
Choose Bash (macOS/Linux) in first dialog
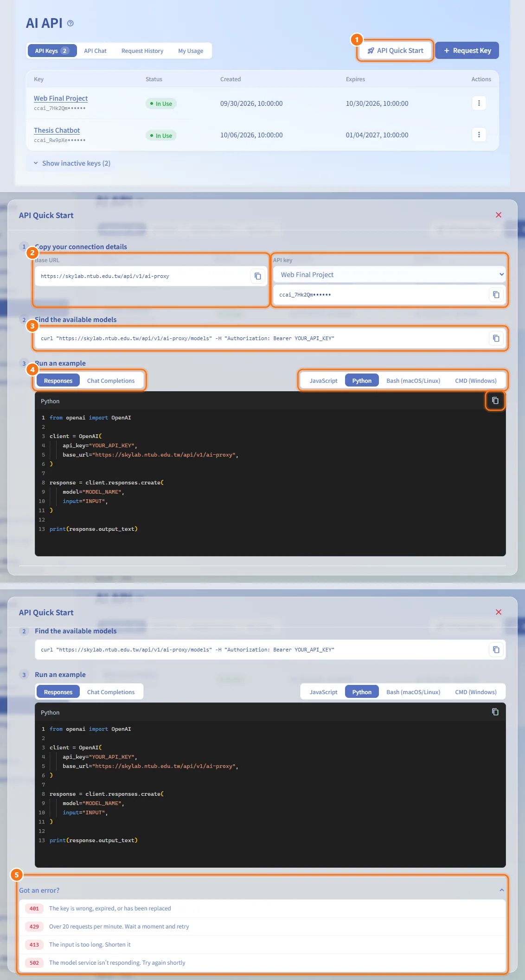pyautogui.click(x=413, y=381)
